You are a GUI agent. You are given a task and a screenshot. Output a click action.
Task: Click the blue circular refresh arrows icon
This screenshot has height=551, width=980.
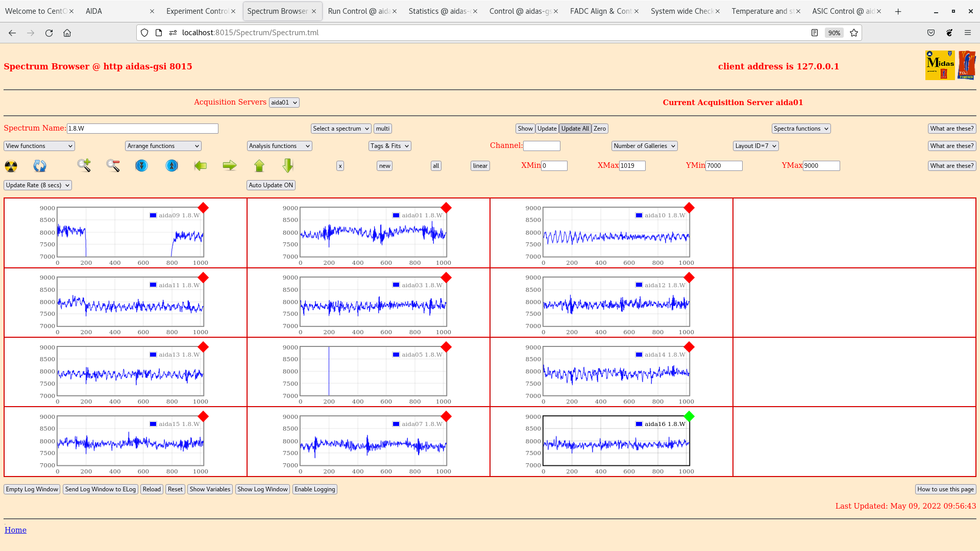tap(39, 166)
